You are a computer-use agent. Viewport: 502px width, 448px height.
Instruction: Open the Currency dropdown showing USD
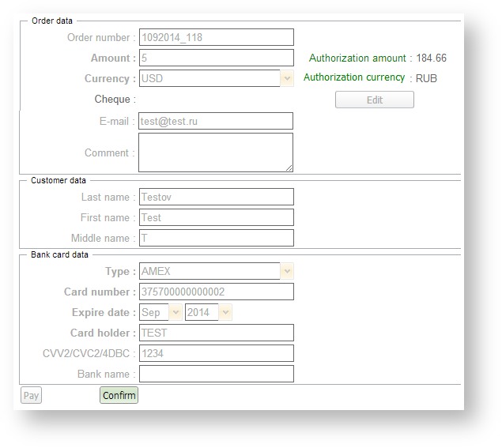pos(217,78)
